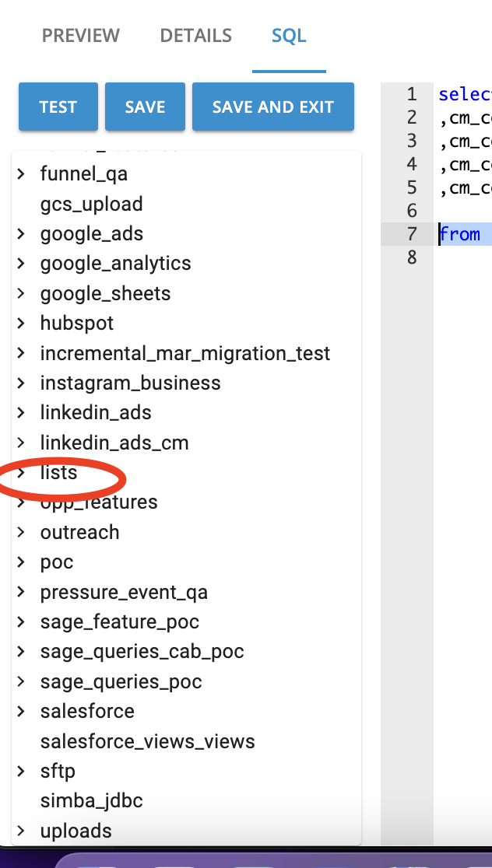Expand the outreach chevron
Viewport: 492px width, 868px height.
point(21,532)
